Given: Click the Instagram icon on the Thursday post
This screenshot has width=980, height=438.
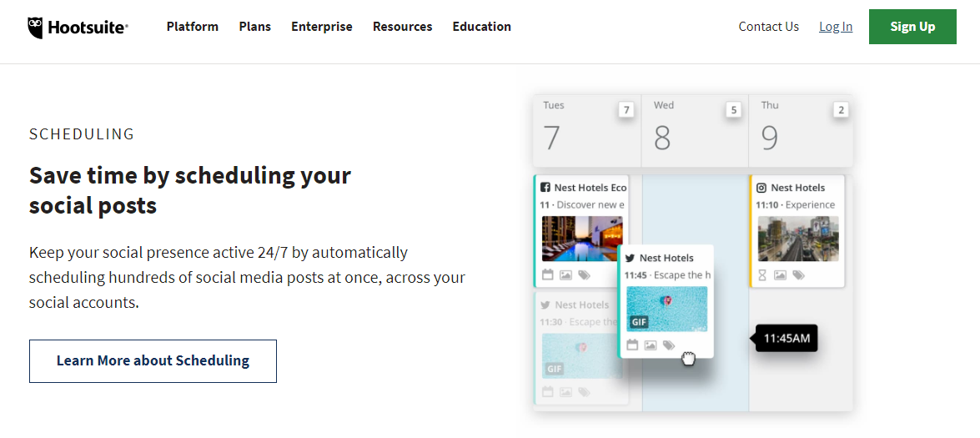Looking at the screenshot, I should click(x=761, y=188).
